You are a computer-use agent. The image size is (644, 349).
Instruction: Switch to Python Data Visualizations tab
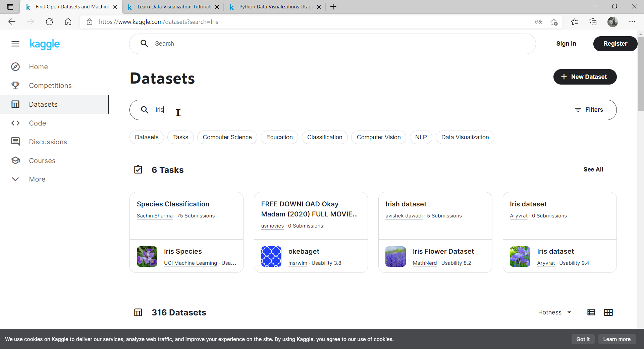click(x=275, y=7)
